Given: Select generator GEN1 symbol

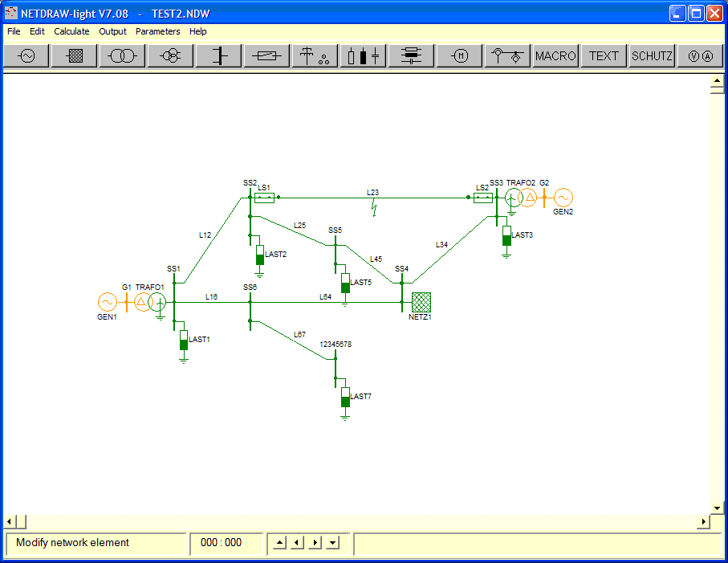Looking at the screenshot, I should (x=108, y=302).
